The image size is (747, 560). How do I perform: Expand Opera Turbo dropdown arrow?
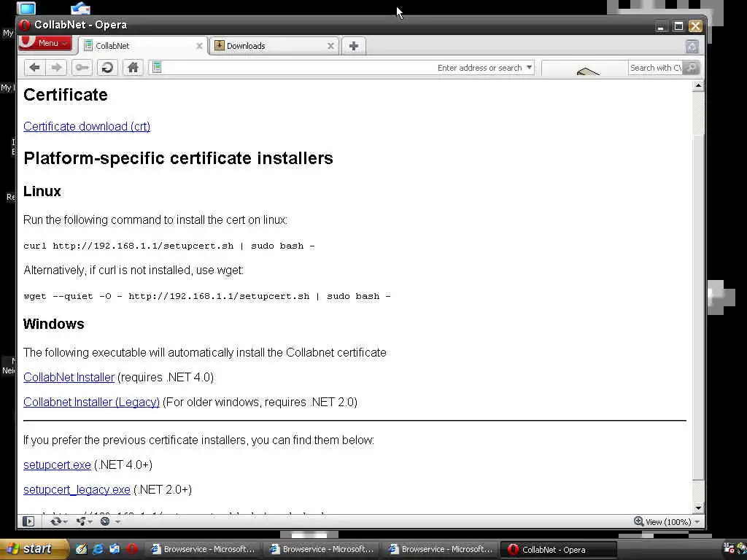coord(117,522)
